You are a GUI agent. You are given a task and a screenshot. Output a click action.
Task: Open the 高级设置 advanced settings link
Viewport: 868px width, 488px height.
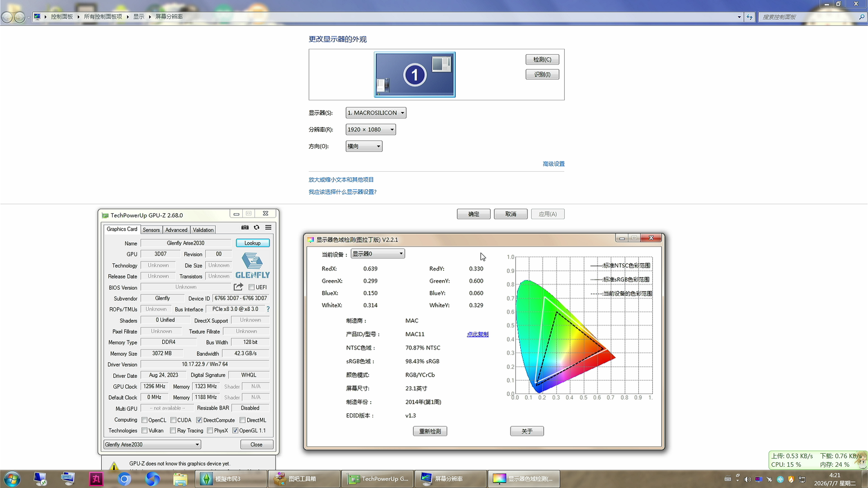(553, 164)
